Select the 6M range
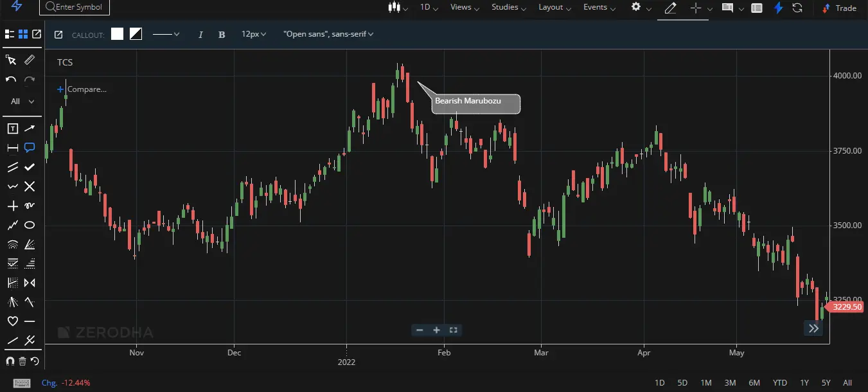Screen dimensions: 868x392 coord(754,383)
